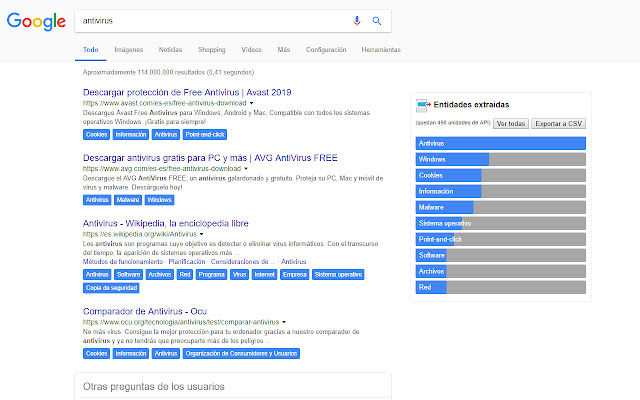Viewport: 640px width, 400px height.
Task: Click the Entidades extraídas panel icon
Action: pos(423,104)
